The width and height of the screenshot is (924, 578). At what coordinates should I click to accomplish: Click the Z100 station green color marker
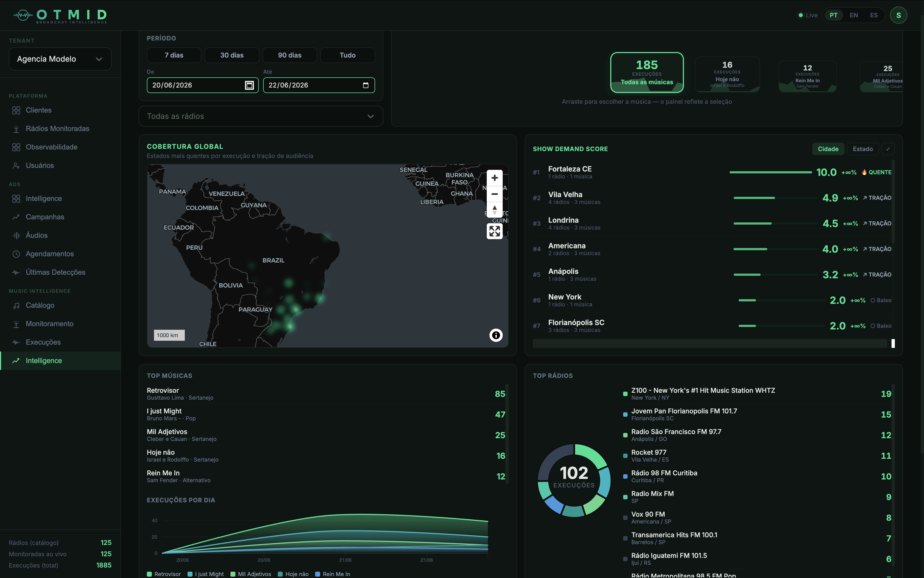pyautogui.click(x=625, y=394)
